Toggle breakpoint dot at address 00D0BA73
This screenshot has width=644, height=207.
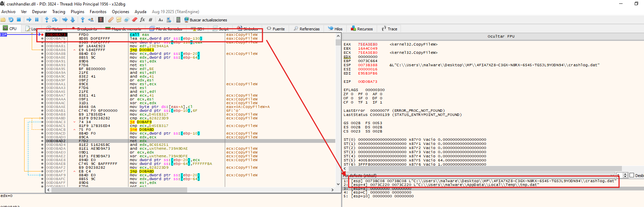(x=42, y=34)
